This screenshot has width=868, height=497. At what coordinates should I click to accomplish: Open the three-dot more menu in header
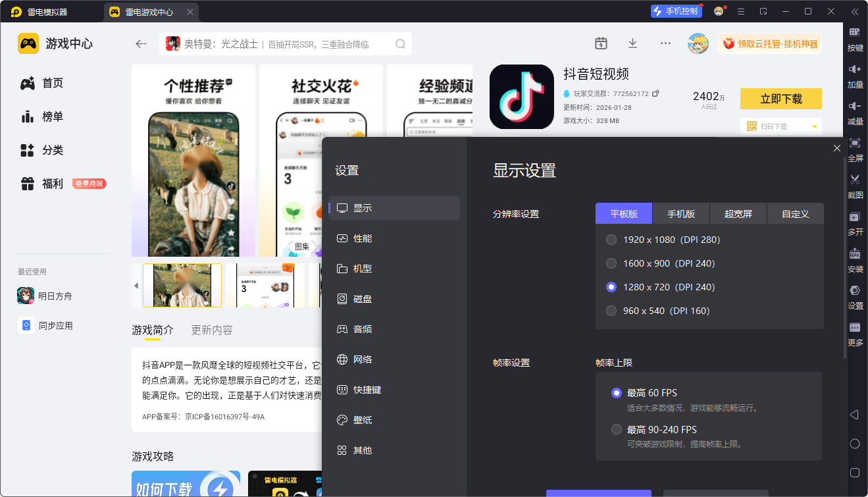(x=665, y=43)
